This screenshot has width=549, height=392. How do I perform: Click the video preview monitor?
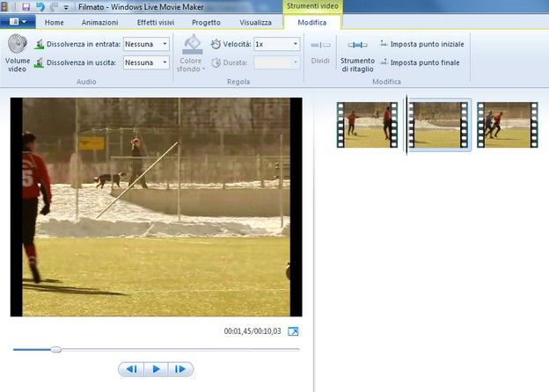(156, 207)
